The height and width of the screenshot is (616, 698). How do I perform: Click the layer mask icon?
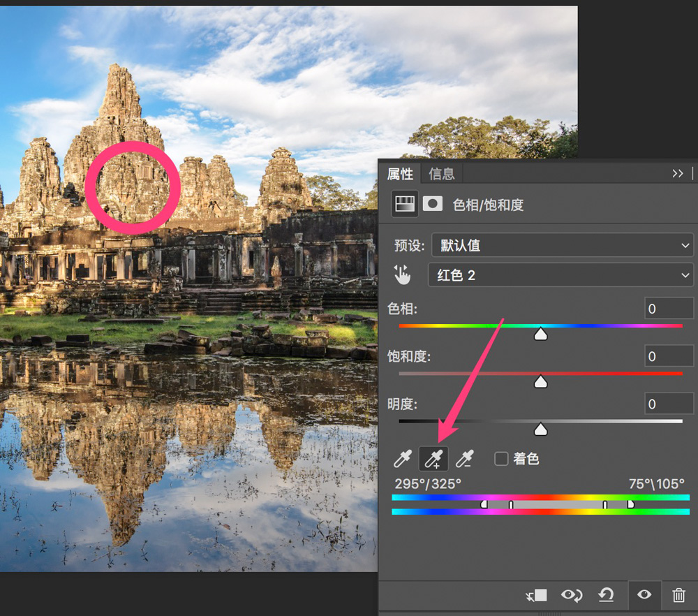(432, 205)
